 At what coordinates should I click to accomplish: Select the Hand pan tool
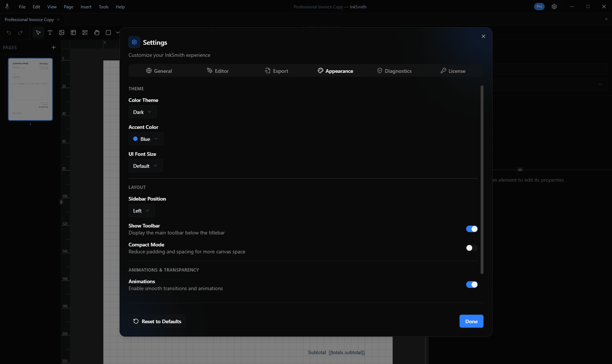click(97, 33)
